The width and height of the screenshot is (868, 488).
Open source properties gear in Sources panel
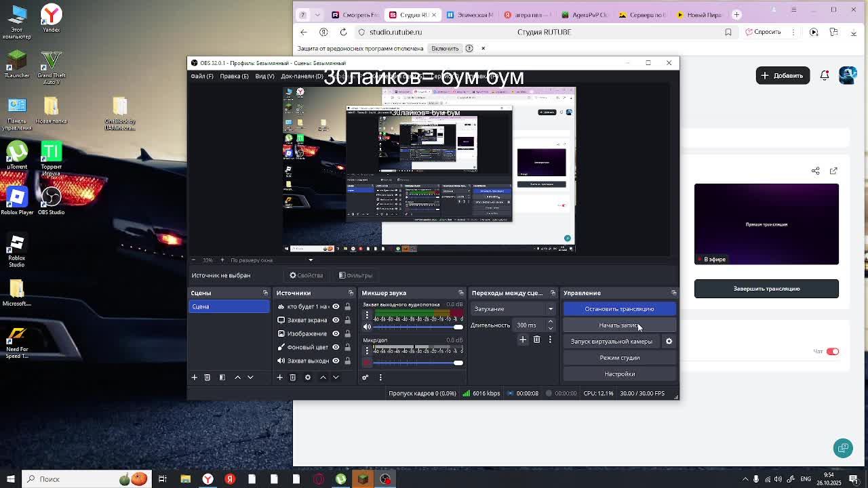pos(308,378)
